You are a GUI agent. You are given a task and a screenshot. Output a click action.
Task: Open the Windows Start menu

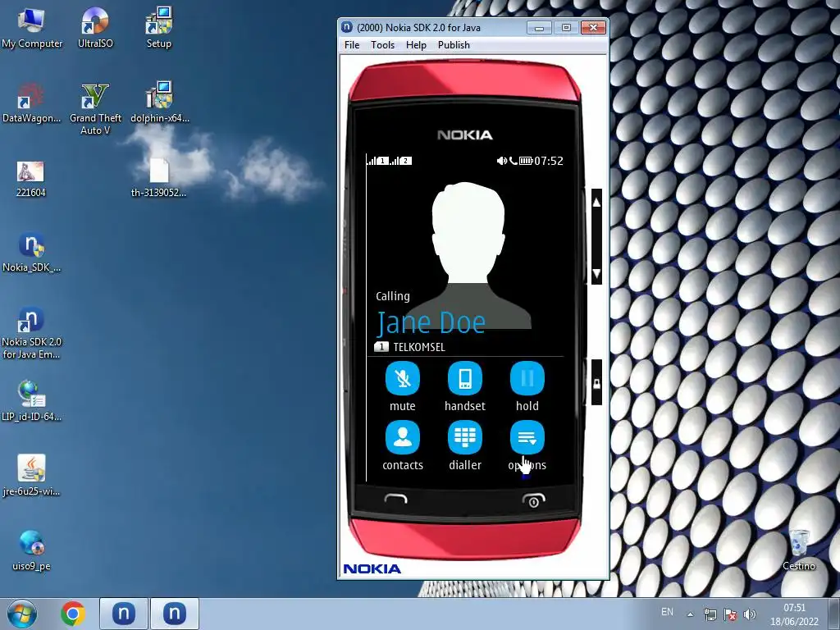[22, 614]
